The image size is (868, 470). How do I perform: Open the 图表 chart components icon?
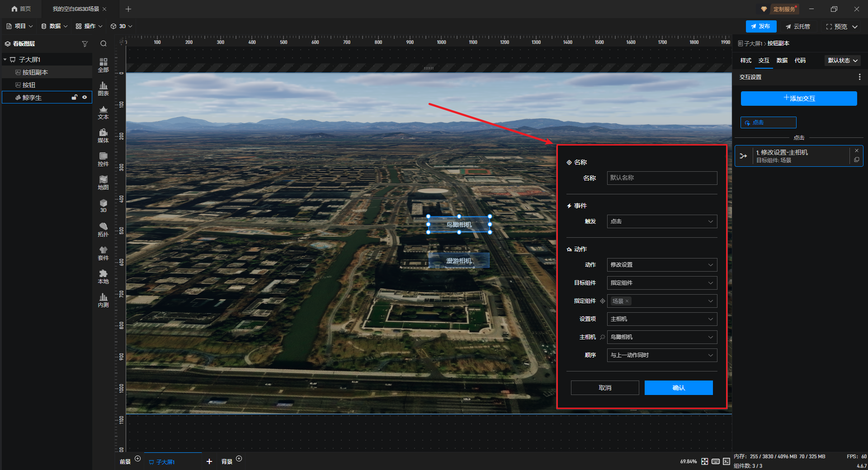[x=103, y=88]
